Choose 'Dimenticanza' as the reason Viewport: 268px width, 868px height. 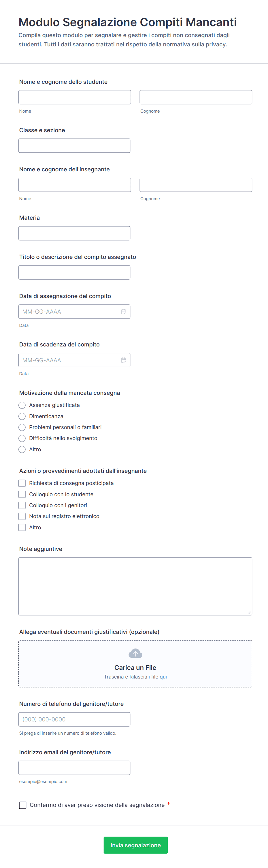(x=22, y=416)
